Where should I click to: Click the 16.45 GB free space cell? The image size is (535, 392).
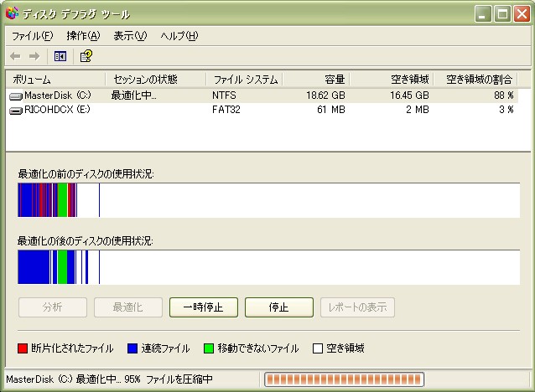click(409, 95)
